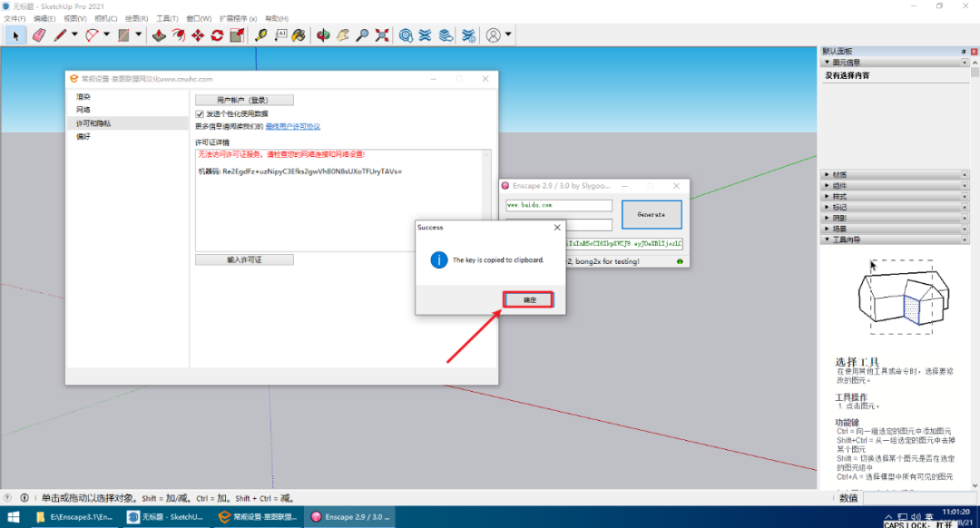The height and width of the screenshot is (528, 980).
Task: Select the Paint Bucket tool
Action: pos(299,35)
